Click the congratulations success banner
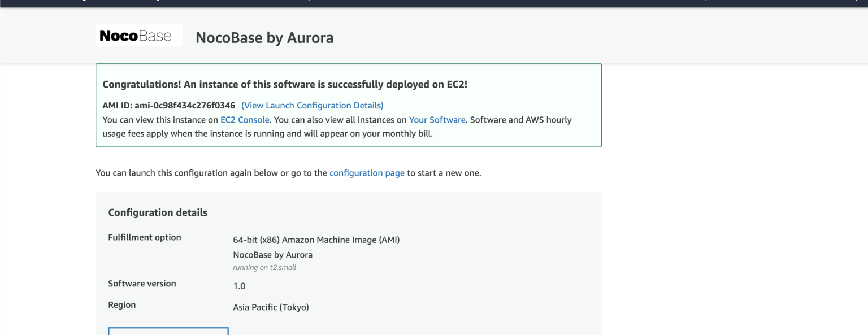Screen dimensions: 868x335 [x=349, y=105]
